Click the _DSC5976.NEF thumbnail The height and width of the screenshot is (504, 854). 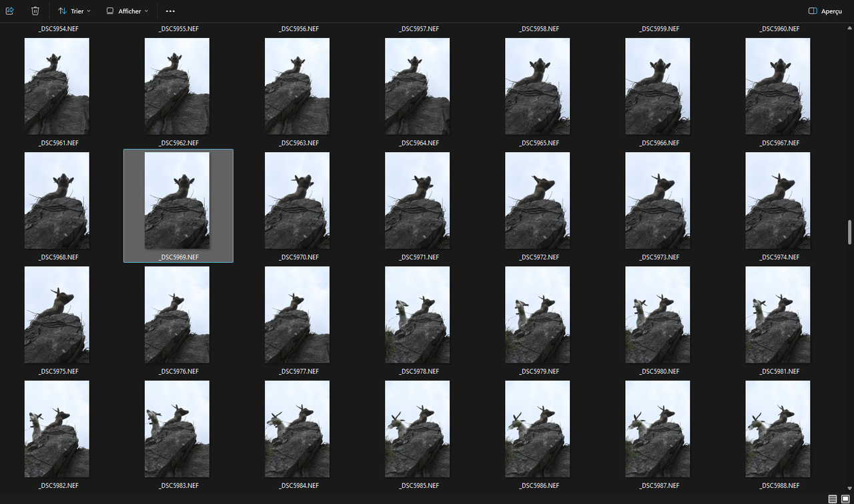click(x=177, y=315)
